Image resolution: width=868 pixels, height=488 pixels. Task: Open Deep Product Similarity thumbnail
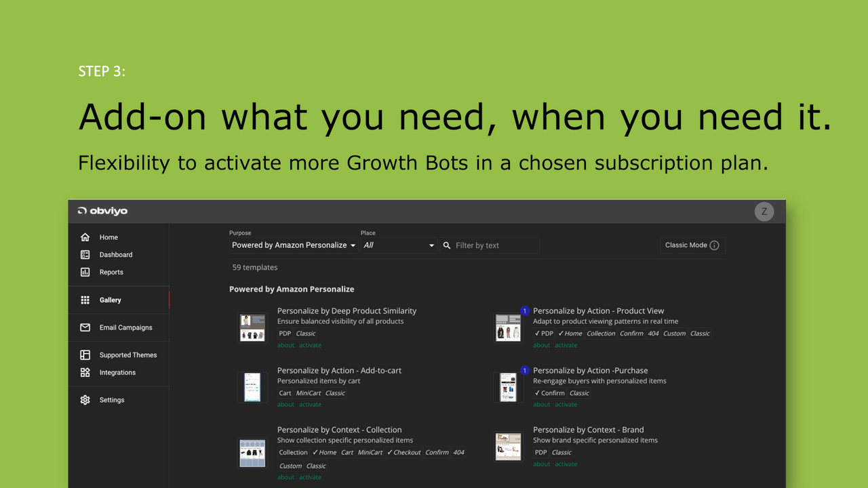[252, 328]
